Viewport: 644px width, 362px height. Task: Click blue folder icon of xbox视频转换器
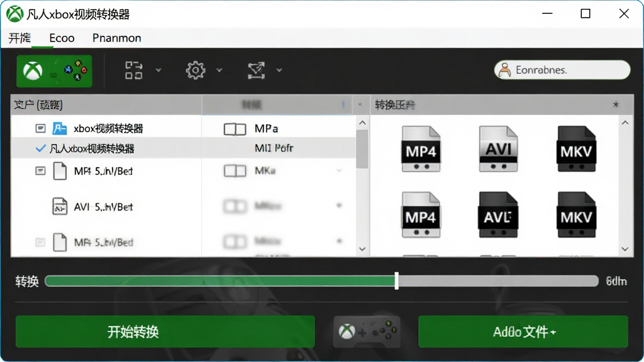click(x=60, y=128)
